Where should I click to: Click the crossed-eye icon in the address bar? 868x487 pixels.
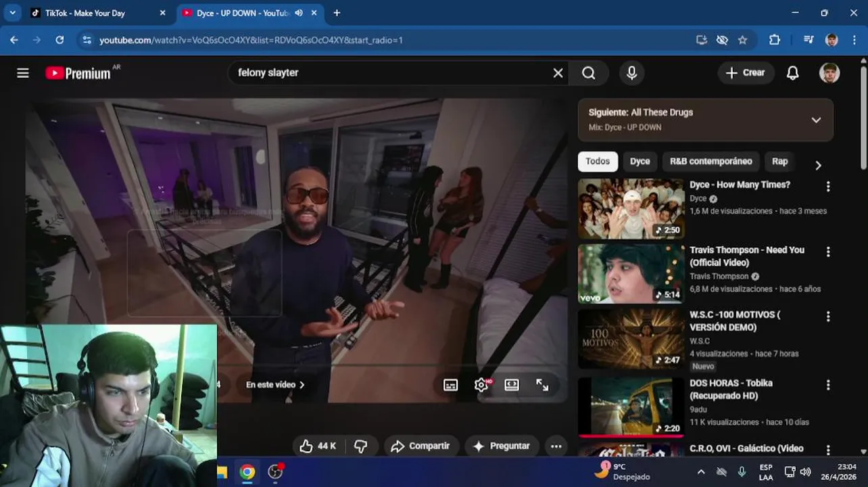722,40
